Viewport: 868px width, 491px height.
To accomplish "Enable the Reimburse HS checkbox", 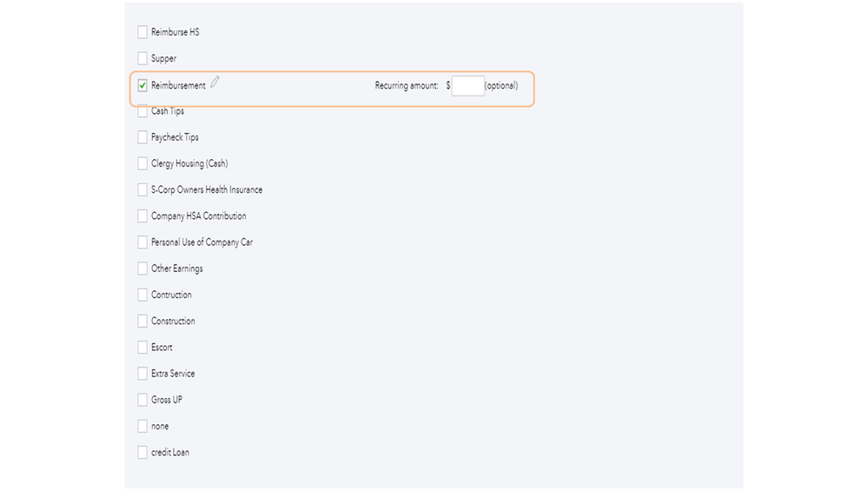I will [142, 32].
